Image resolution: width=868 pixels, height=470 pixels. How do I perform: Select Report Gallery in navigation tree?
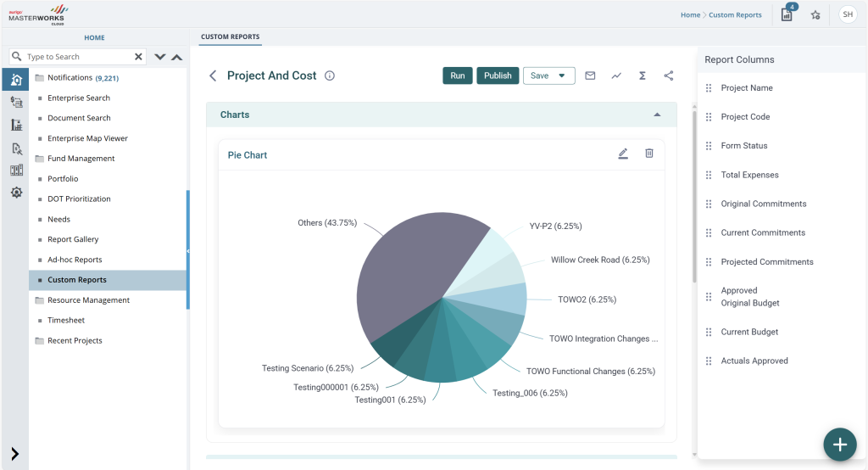click(x=73, y=239)
